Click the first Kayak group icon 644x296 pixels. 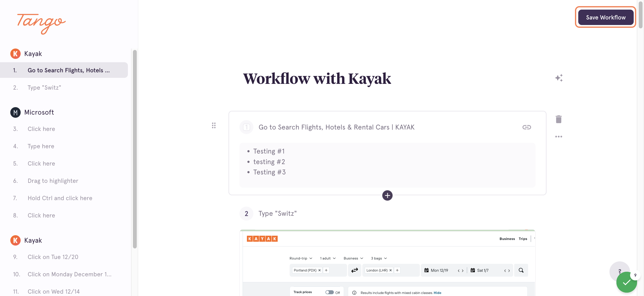tap(15, 54)
